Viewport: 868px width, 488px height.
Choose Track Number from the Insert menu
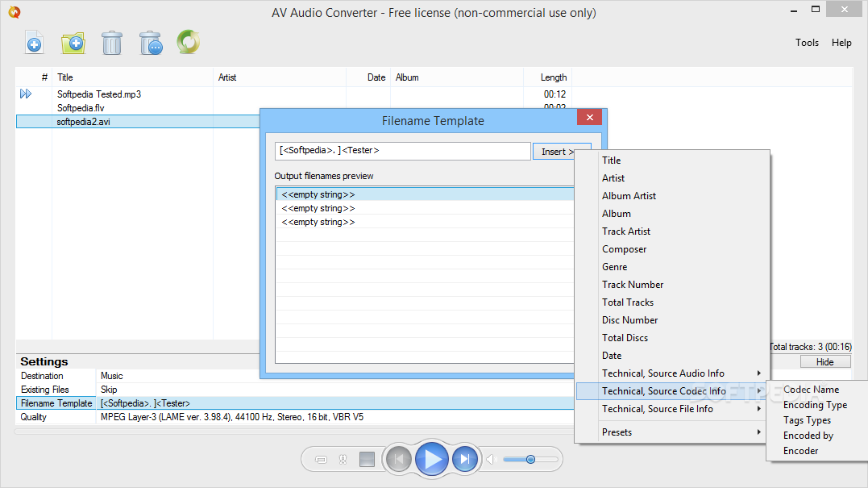tap(633, 284)
